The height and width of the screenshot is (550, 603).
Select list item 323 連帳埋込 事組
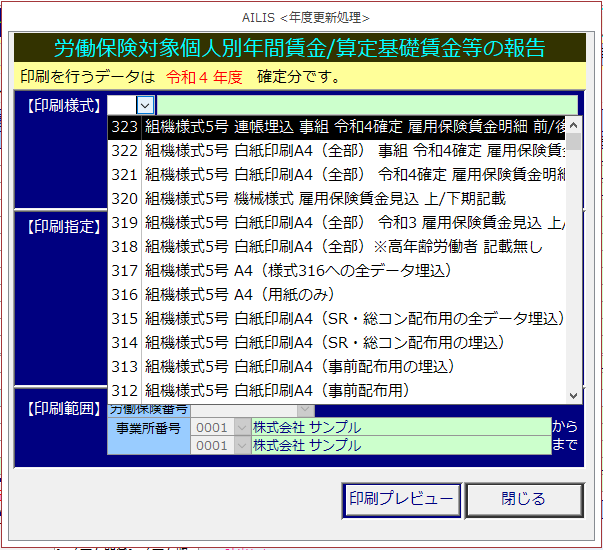tap(340, 127)
